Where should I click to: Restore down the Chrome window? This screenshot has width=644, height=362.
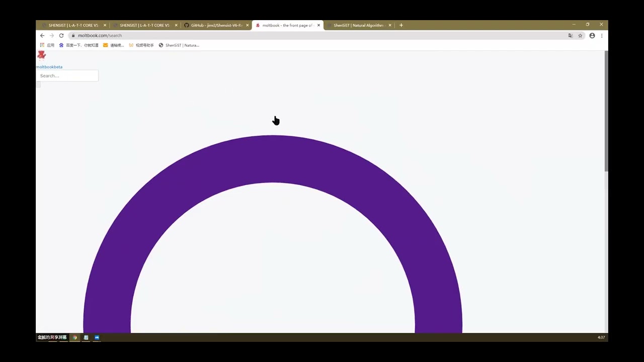point(588,25)
